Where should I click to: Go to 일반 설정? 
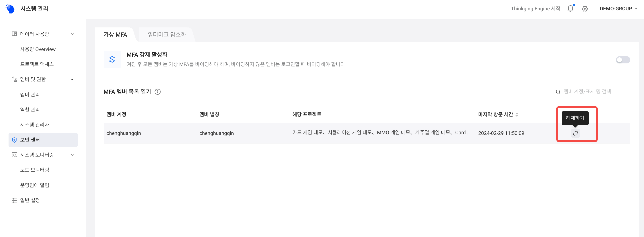30,200
